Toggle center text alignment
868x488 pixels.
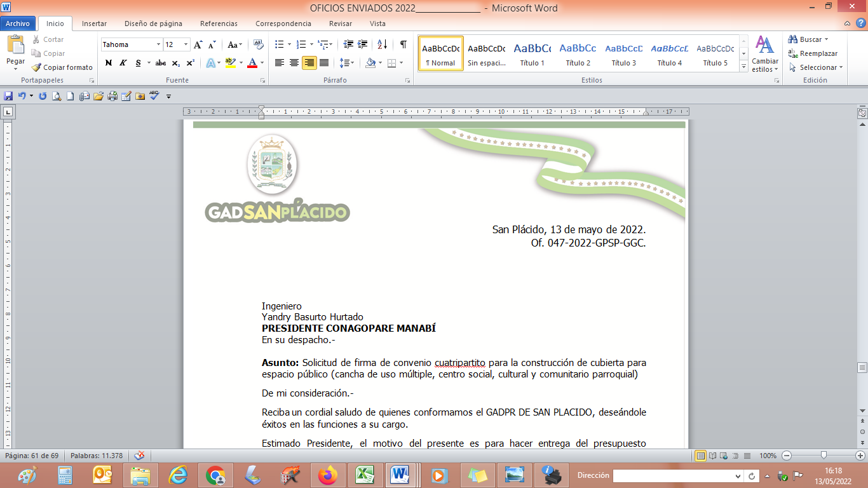click(294, 63)
